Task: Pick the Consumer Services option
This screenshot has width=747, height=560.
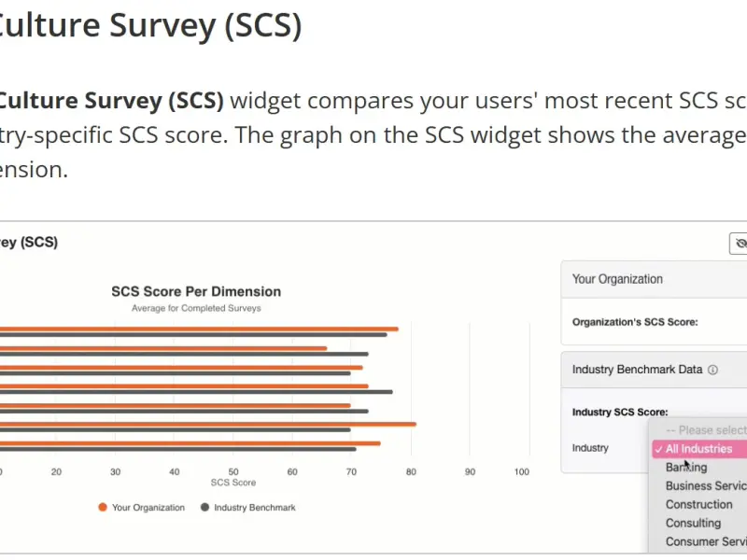Action: [705, 542]
